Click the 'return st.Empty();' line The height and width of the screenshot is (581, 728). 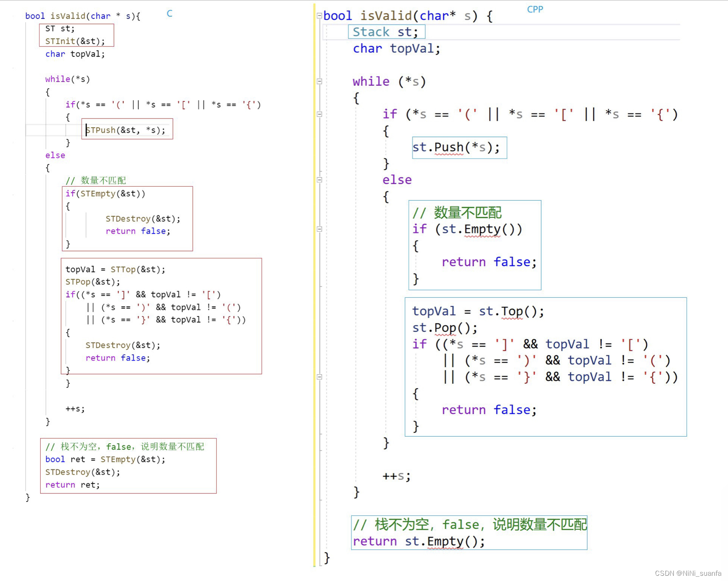click(x=419, y=541)
